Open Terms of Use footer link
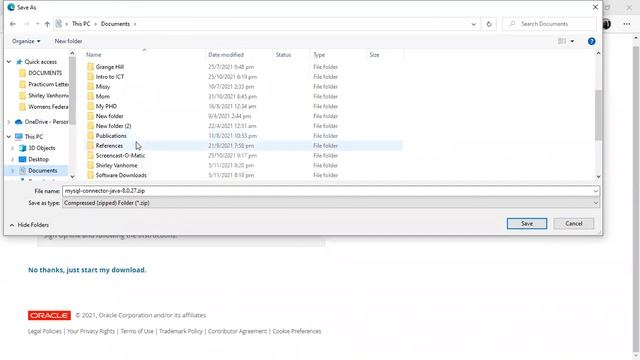 tap(137, 331)
